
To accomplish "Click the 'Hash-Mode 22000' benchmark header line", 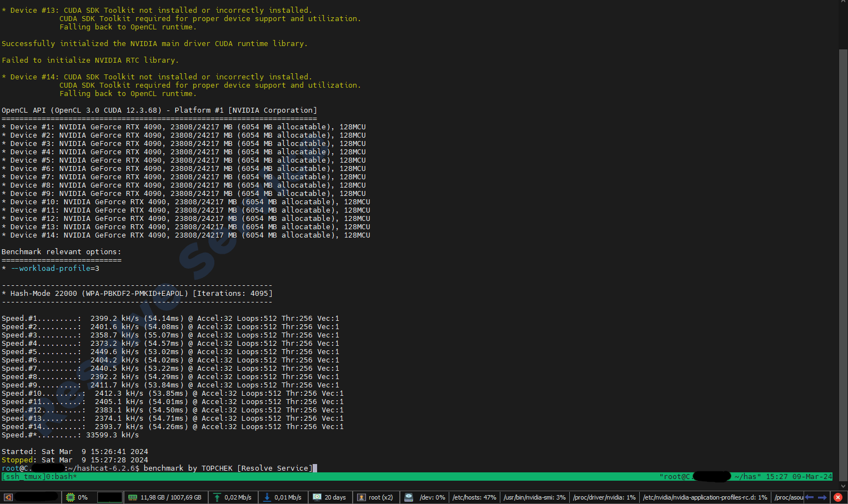I will (137, 294).
